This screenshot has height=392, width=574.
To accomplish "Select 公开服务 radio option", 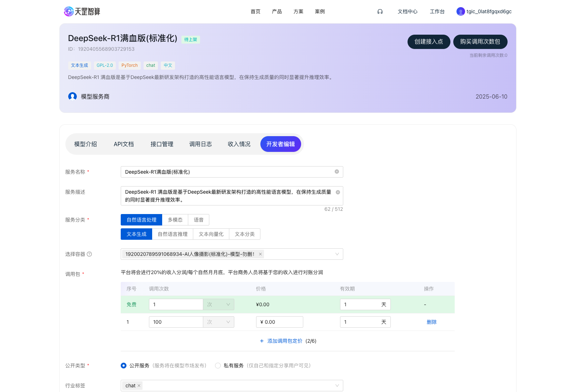I will [124, 366].
